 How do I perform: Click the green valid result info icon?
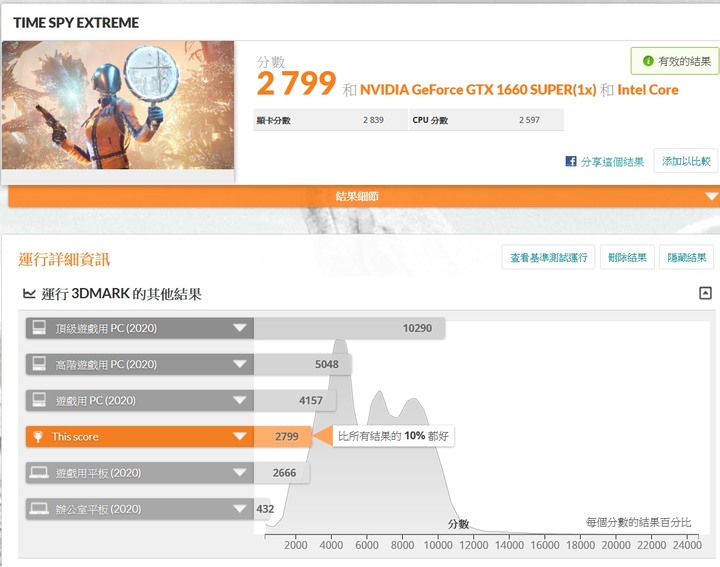(648, 61)
